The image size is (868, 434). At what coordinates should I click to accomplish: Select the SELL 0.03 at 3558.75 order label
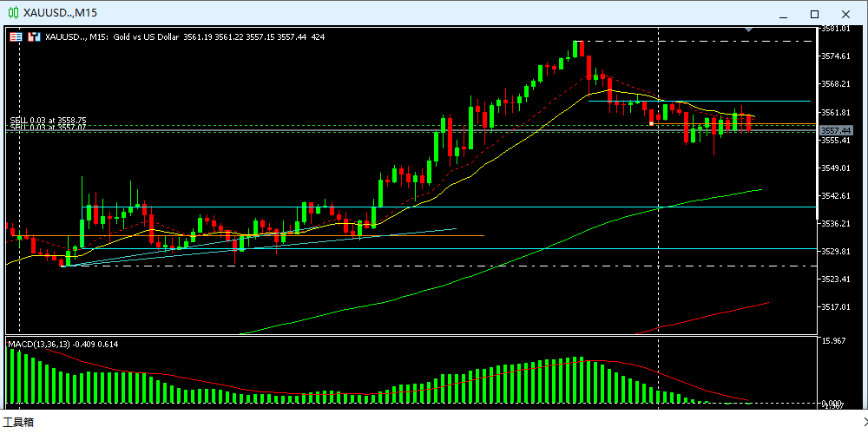[48, 120]
